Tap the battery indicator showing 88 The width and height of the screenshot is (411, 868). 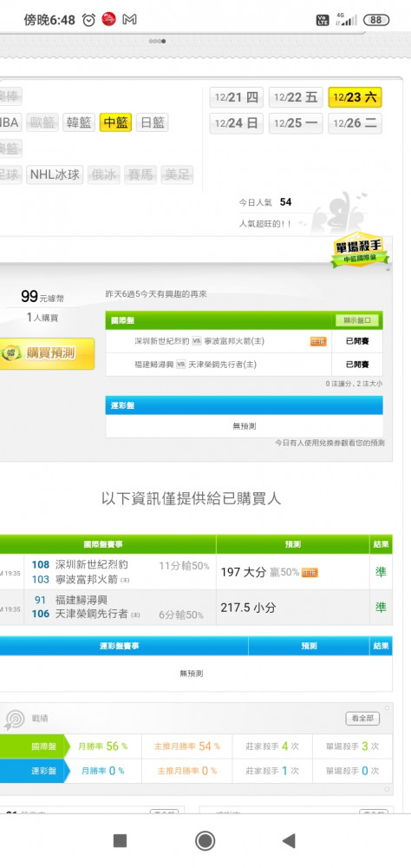click(x=376, y=20)
